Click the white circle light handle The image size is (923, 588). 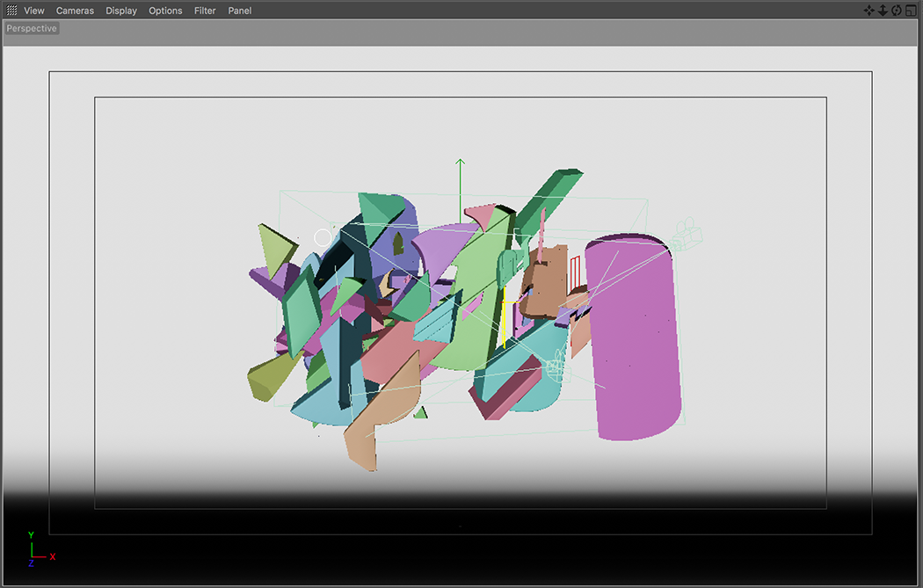coord(323,238)
